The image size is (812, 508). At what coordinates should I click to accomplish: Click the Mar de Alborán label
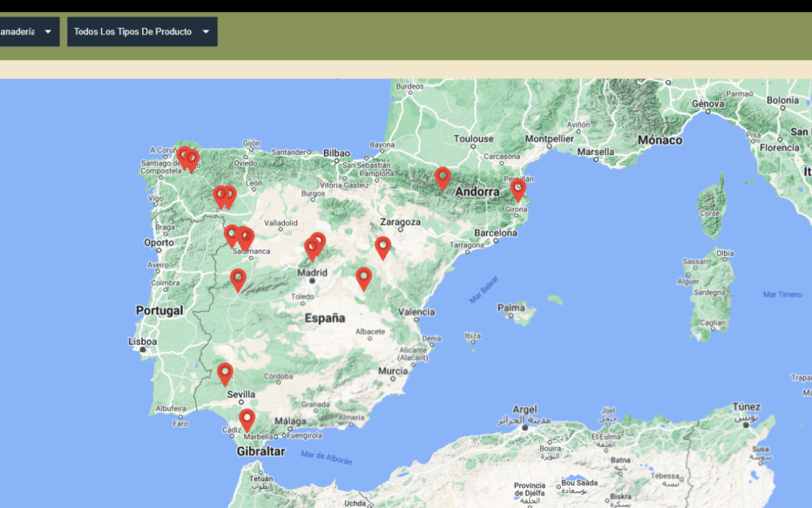[x=327, y=458]
